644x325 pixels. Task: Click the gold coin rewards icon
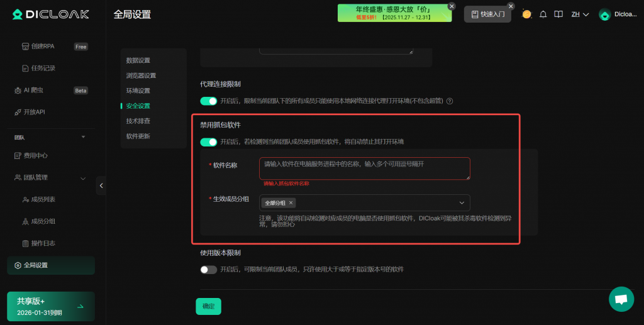coord(526,14)
